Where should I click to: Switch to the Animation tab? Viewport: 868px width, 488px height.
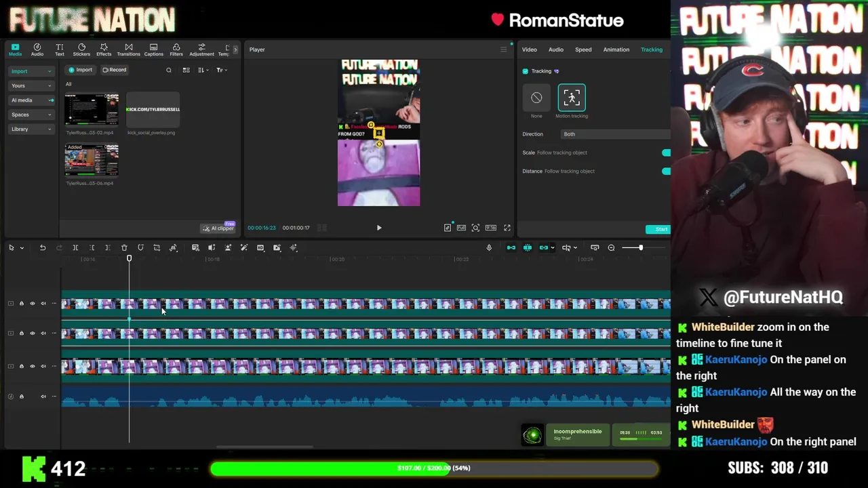point(616,49)
